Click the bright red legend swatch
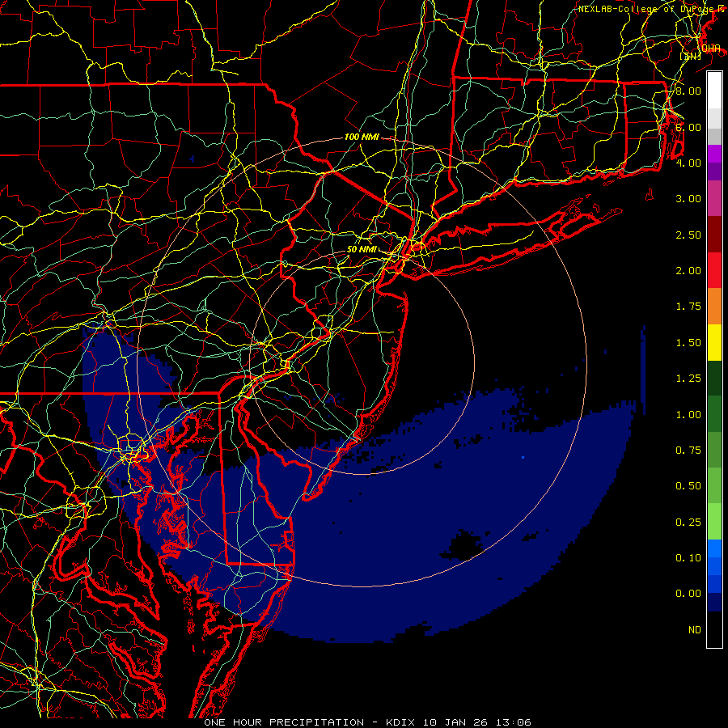 click(x=714, y=270)
